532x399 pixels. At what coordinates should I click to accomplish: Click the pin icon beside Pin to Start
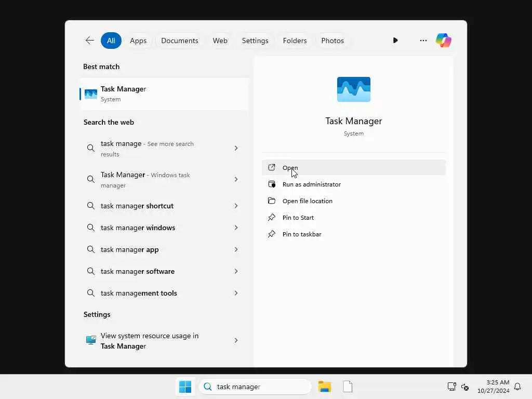coord(271,217)
